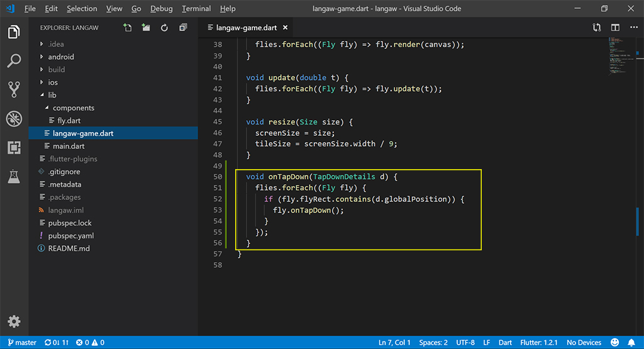Viewport: 644px width, 349px height.
Task: Open Manage gear settings icon
Action: coord(14,321)
